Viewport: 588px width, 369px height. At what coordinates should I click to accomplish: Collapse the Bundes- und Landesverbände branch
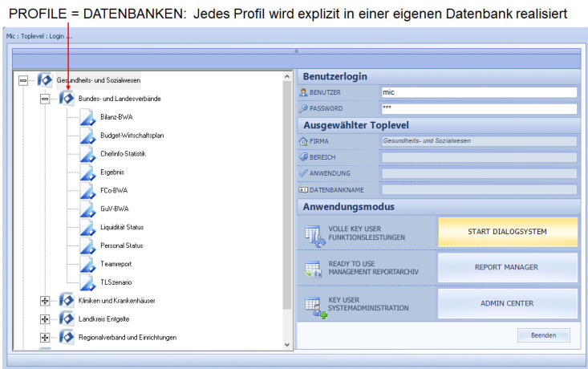click(x=45, y=99)
